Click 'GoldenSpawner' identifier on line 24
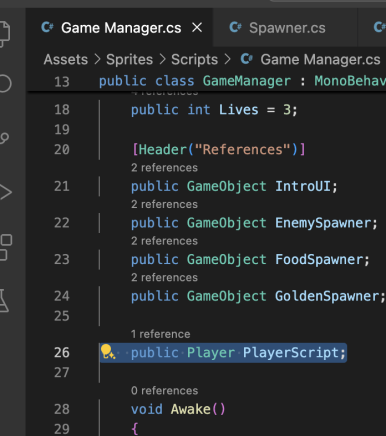386x436 pixels. click(327, 296)
